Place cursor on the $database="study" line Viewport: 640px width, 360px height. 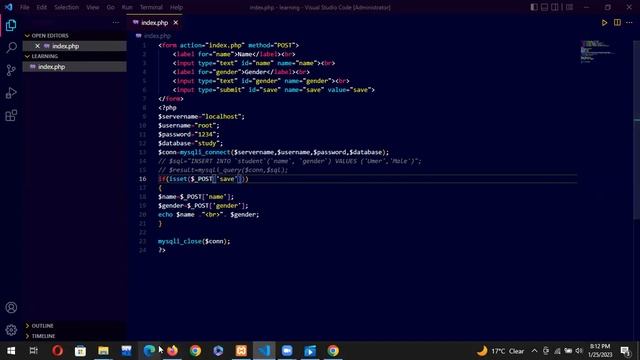click(191, 143)
